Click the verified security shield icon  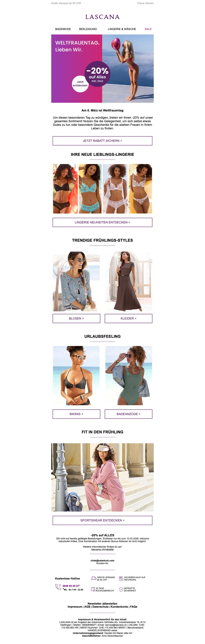121,590
